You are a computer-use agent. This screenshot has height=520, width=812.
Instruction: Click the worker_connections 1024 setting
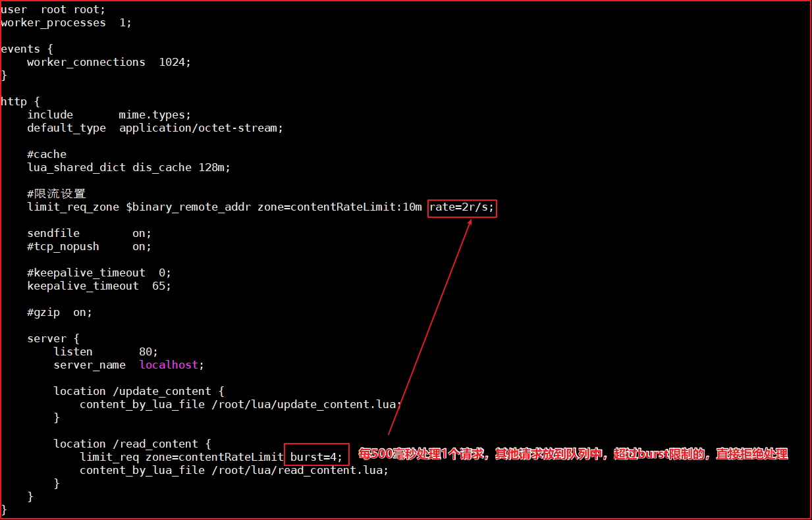[109, 62]
